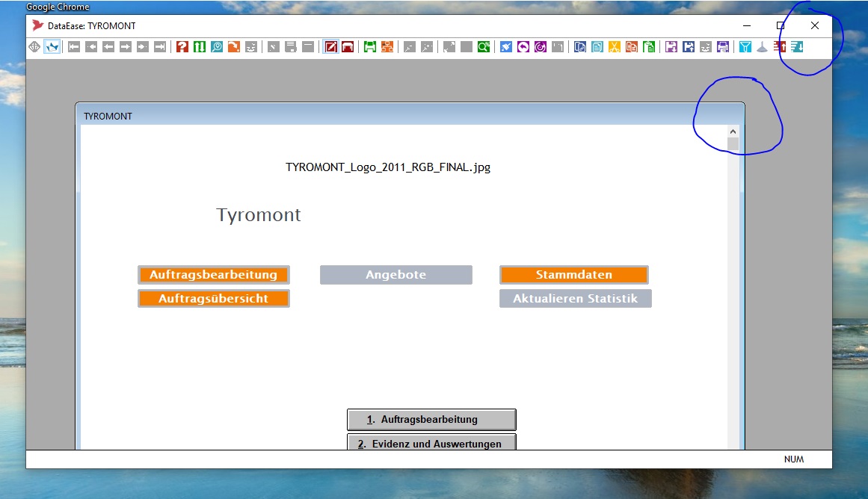Paste with the green clipboard icon

(x=650, y=47)
